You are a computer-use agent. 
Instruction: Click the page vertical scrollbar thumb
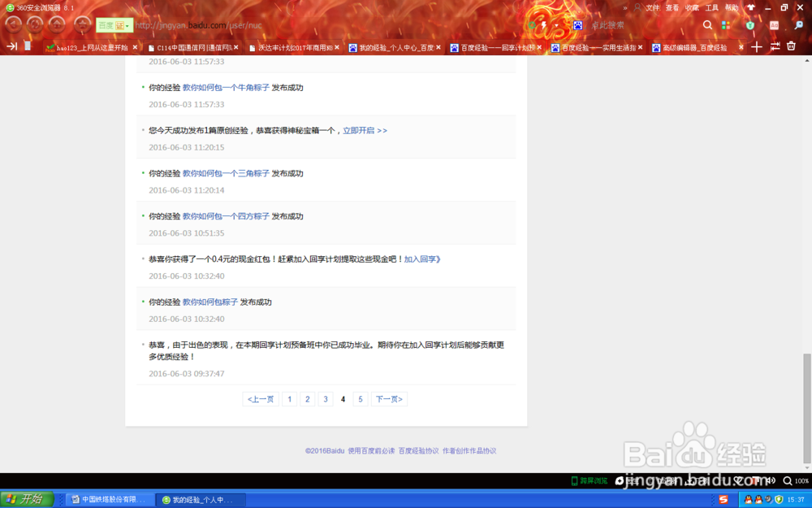[x=807, y=408]
